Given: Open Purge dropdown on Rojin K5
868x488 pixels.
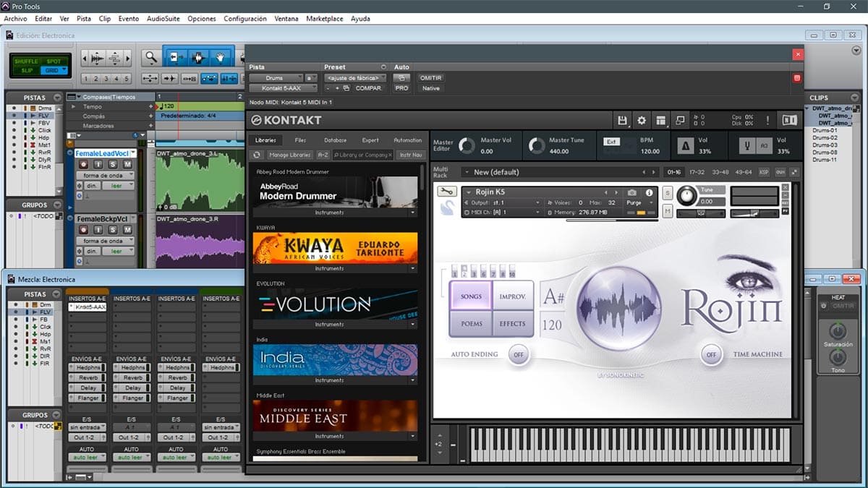Looking at the screenshot, I should point(639,203).
